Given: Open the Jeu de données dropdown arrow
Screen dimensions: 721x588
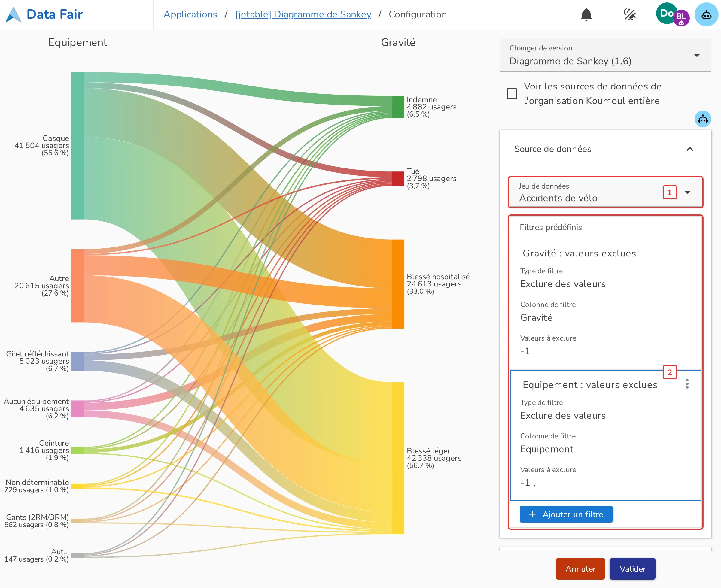Looking at the screenshot, I should point(687,192).
